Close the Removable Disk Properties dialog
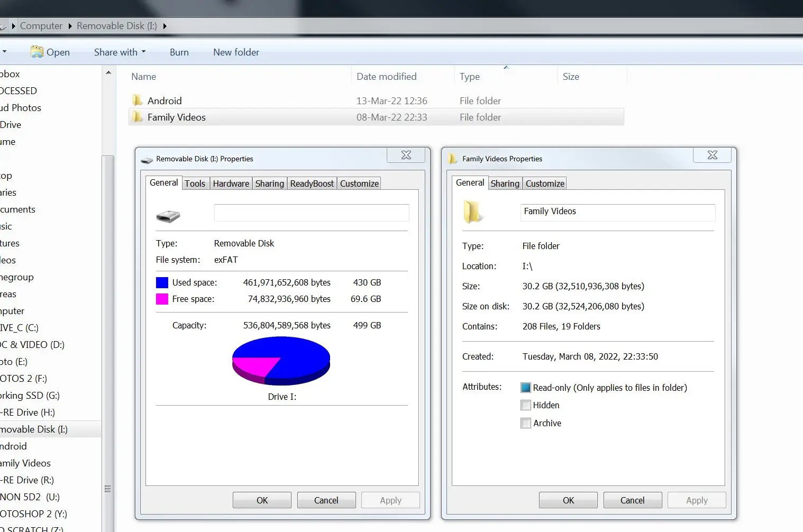The width and height of the screenshot is (803, 532). pos(406,155)
